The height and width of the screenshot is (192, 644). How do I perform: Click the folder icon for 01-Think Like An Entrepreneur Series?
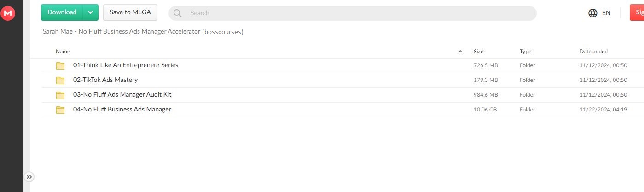[x=60, y=65]
